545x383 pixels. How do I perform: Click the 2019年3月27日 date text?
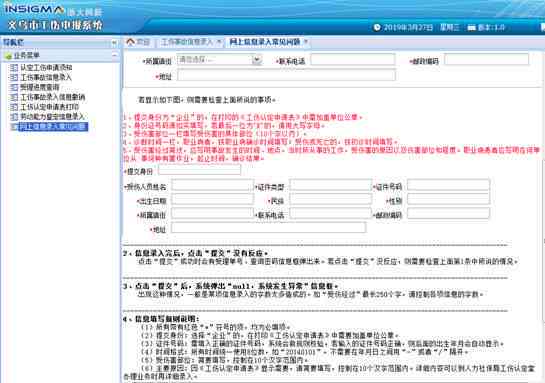[408, 27]
